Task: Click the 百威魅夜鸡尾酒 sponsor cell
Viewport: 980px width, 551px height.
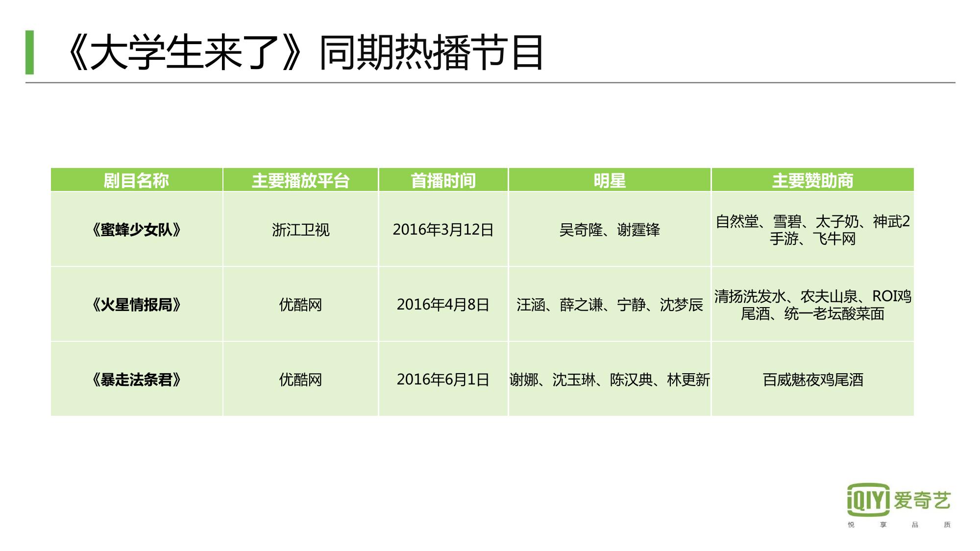Action: coord(812,379)
